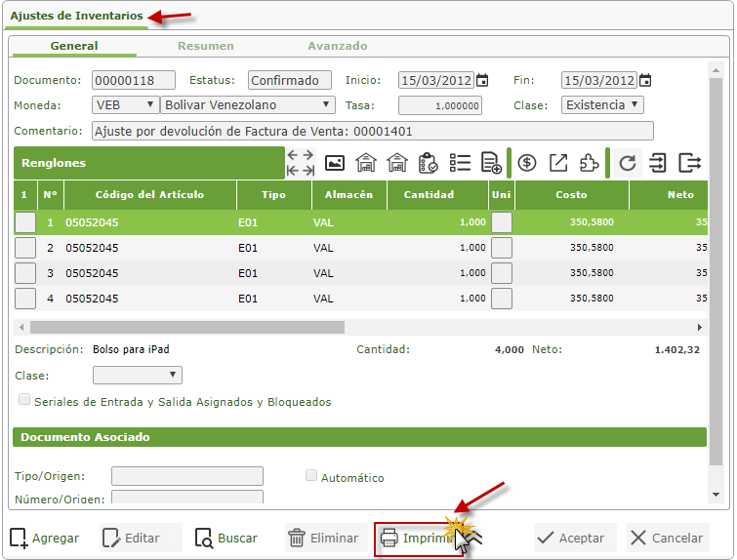Switch to the Resumen tab
The height and width of the screenshot is (560, 737).
click(x=205, y=46)
